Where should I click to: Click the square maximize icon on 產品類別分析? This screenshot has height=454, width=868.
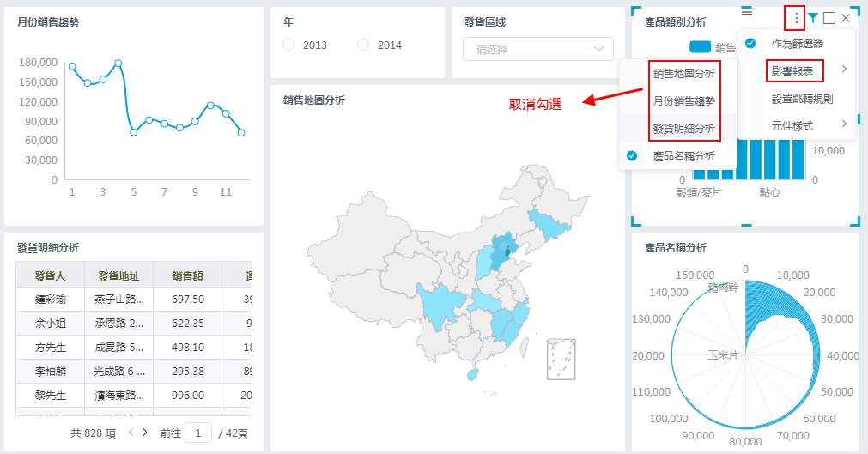[x=829, y=18]
